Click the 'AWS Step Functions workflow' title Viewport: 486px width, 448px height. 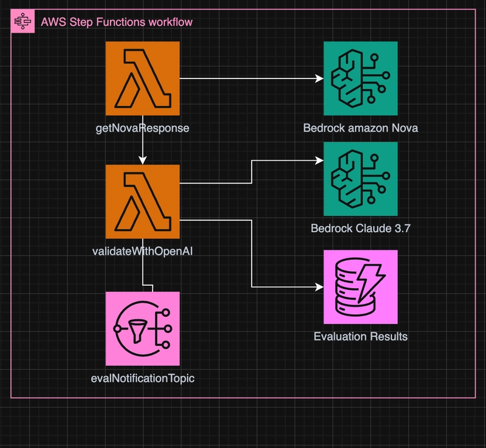click(x=117, y=22)
